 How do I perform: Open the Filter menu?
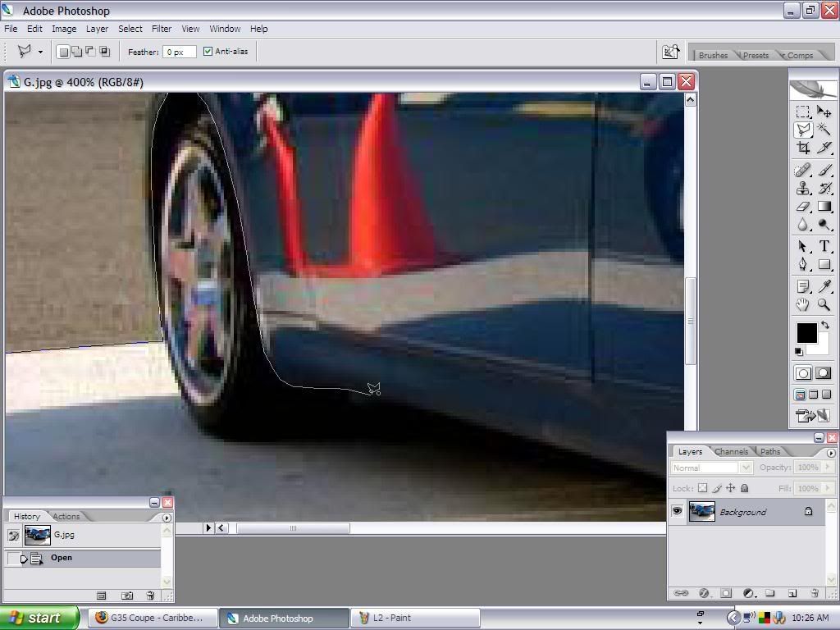click(x=162, y=29)
